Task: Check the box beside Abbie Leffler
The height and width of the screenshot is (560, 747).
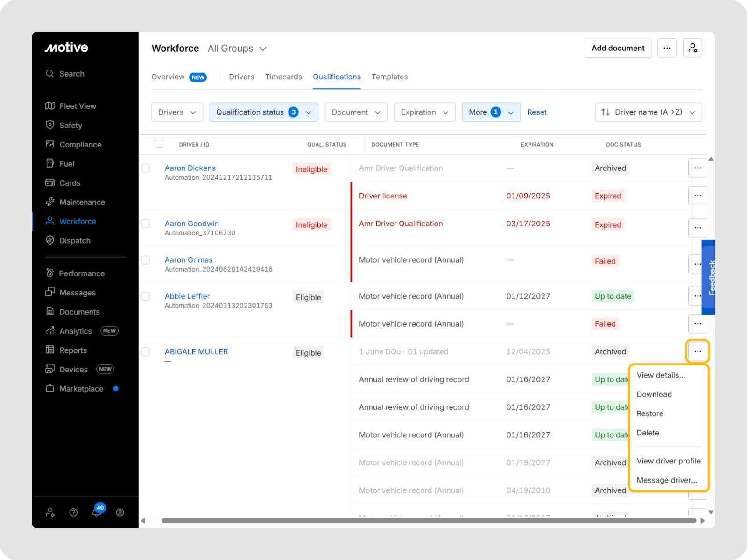Action: coord(146,296)
